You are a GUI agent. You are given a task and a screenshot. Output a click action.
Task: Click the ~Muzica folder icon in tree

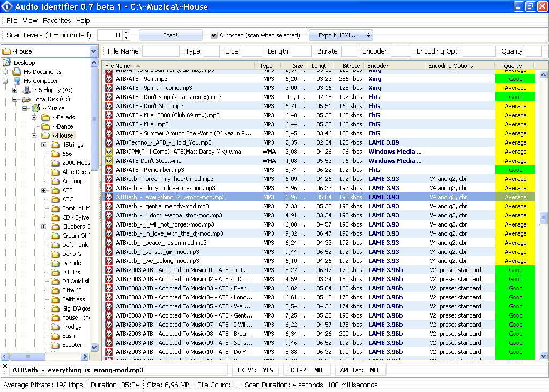pyautogui.click(x=36, y=108)
